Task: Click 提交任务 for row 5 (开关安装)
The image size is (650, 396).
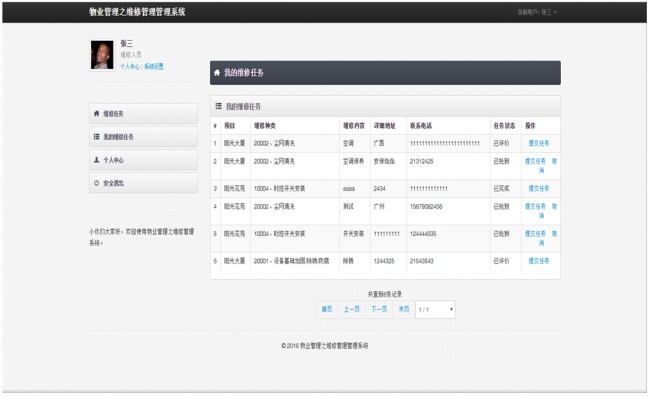Action: tap(535, 233)
